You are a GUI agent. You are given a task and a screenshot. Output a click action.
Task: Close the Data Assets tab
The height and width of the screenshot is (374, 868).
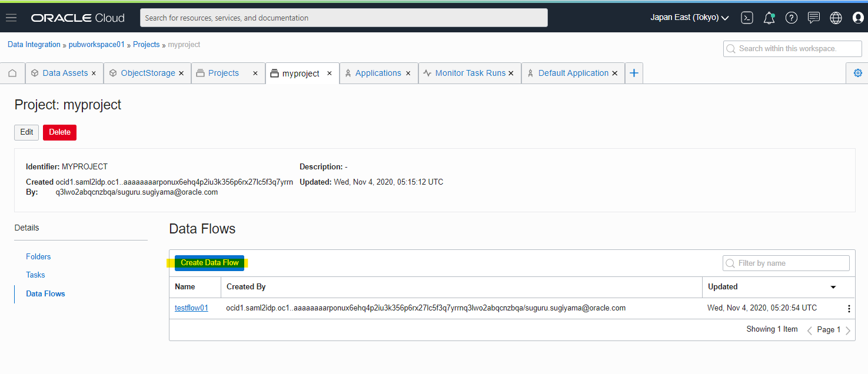pos(94,74)
